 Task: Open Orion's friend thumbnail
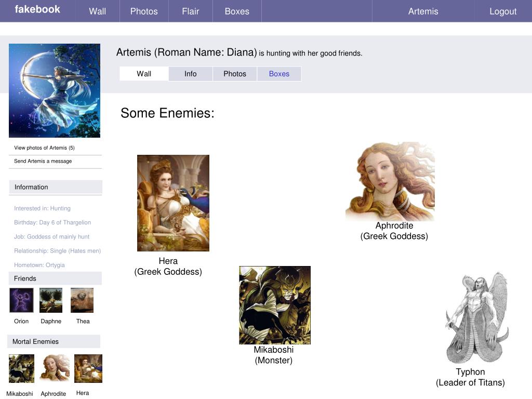click(21, 300)
